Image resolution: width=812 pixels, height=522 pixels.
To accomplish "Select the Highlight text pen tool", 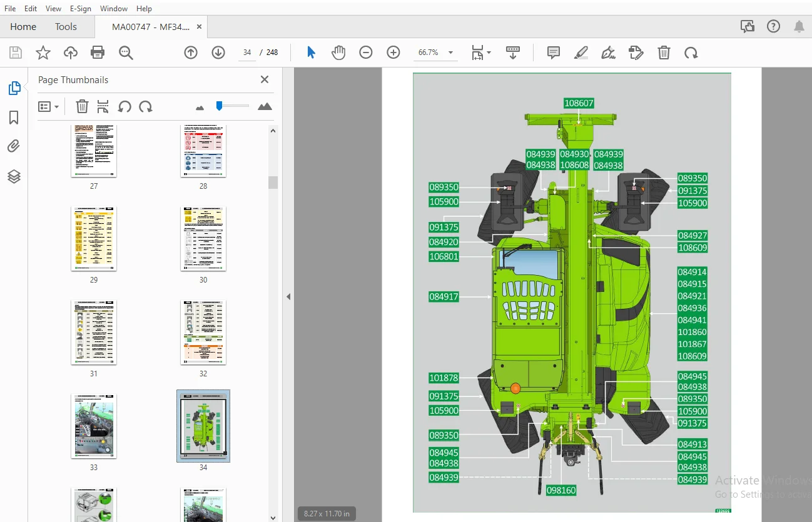I will [581, 53].
